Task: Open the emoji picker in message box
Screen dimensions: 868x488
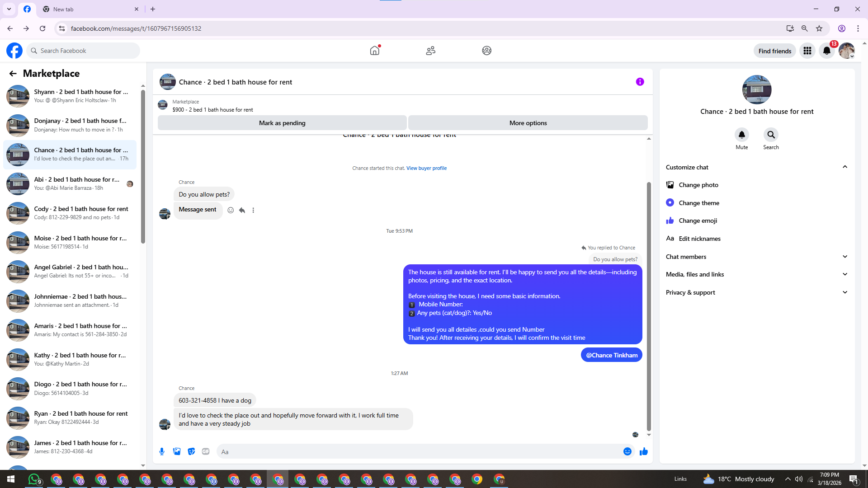Action: (x=627, y=451)
